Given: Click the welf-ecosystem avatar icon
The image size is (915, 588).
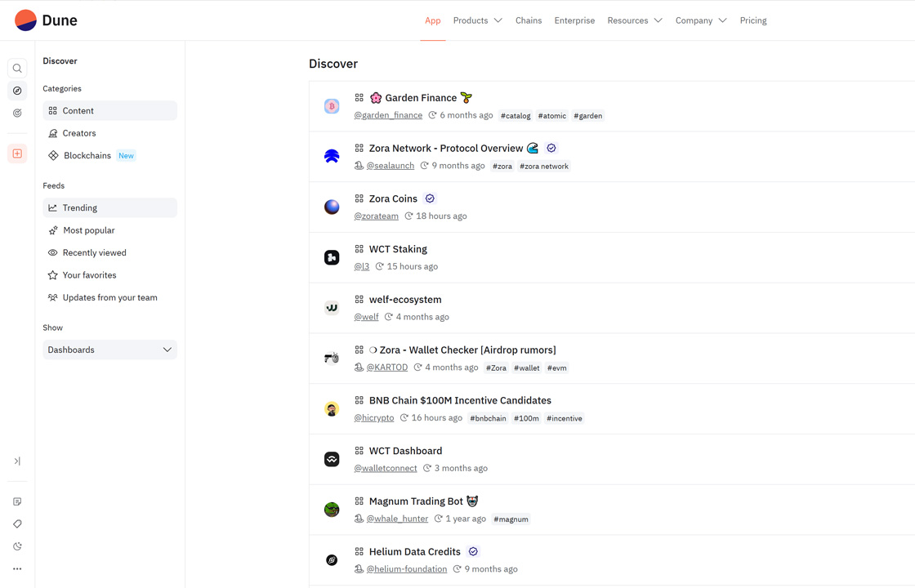Looking at the screenshot, I should tap(332, 308).
